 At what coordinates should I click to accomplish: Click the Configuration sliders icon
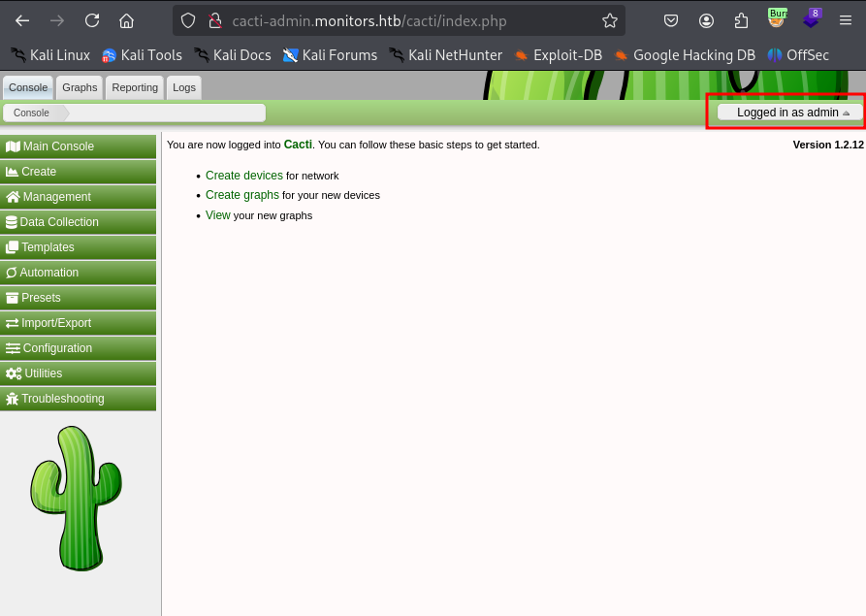click(x=13, y=348)
